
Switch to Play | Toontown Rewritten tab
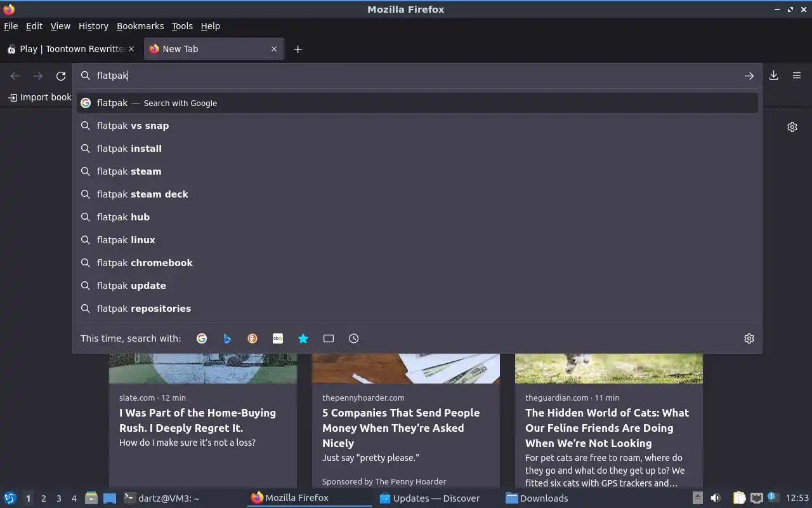pyautogui.click(x=70, y=49)
